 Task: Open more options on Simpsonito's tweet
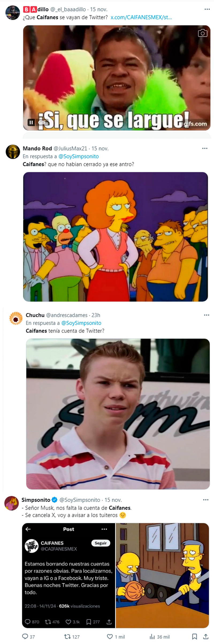tap(205, 500)
